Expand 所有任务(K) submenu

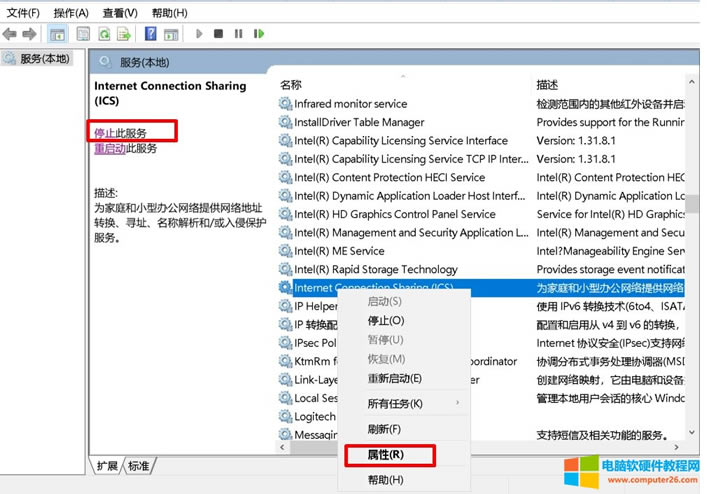pyautogui.click(x=404, y=403)
